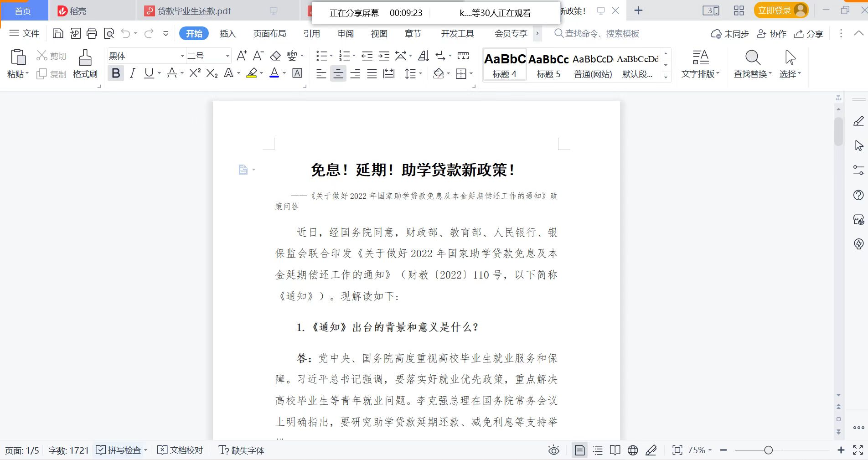Expand the styles gallery arrow

click(666, 77)
